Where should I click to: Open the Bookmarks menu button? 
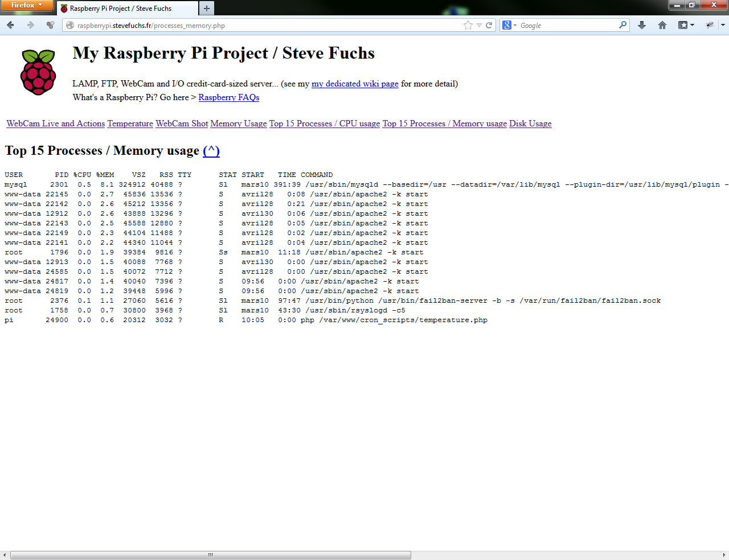[686, 25]
